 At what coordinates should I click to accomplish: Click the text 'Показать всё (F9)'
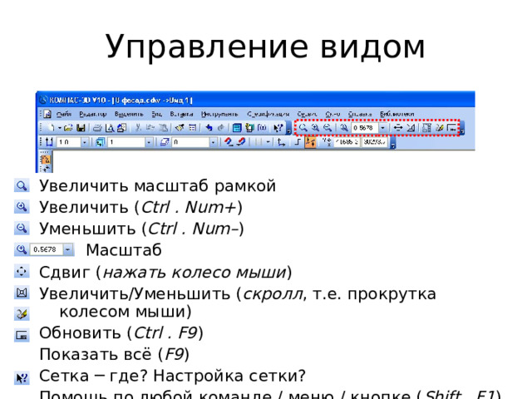[x=114, y=354]
